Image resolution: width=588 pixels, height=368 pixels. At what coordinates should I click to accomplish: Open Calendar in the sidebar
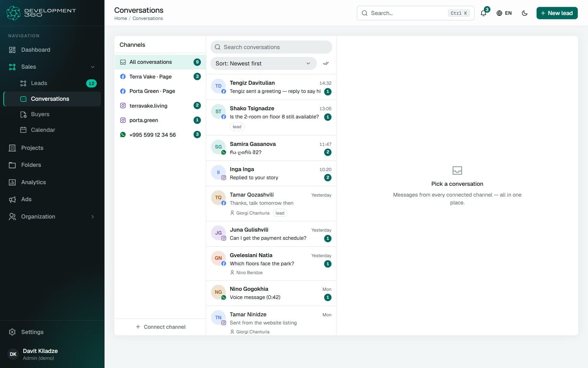[x=52, y=130]
